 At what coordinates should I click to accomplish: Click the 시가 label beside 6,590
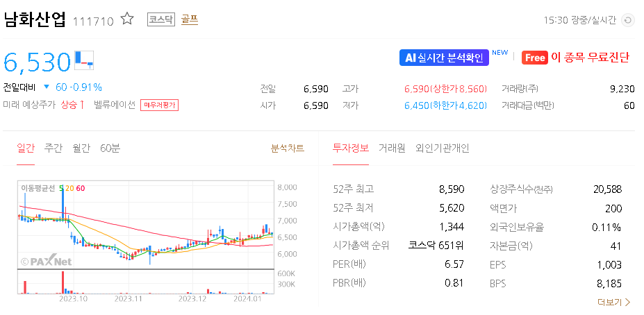[x=267, y=106]
